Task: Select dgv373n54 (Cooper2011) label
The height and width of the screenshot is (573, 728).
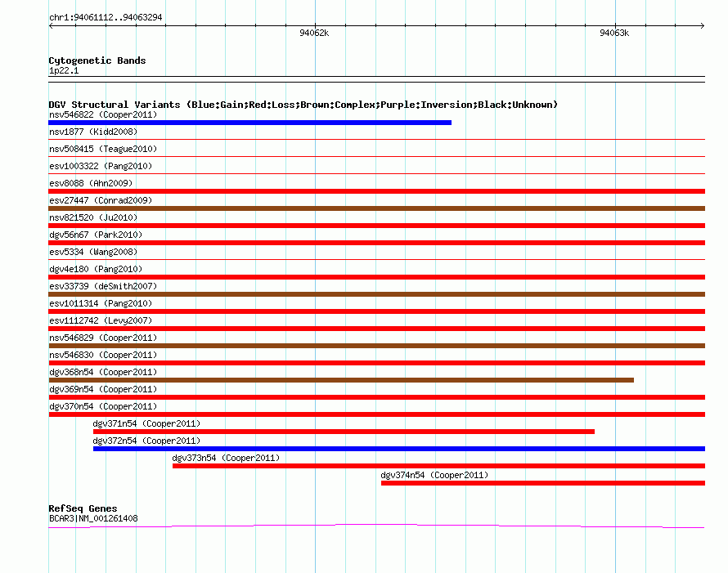Action: click(226, 458)
